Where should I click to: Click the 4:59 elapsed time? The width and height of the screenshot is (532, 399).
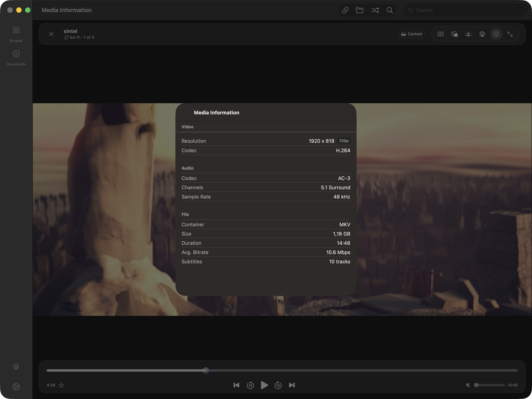click(x=51, y=385)
